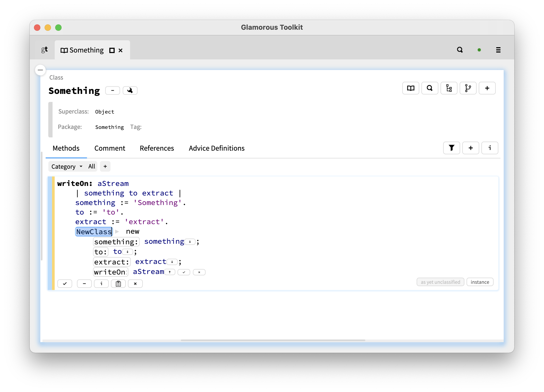Open Spotter search magnifier in top bar
This screenshot has height=392, width=544.
(460, 50)
